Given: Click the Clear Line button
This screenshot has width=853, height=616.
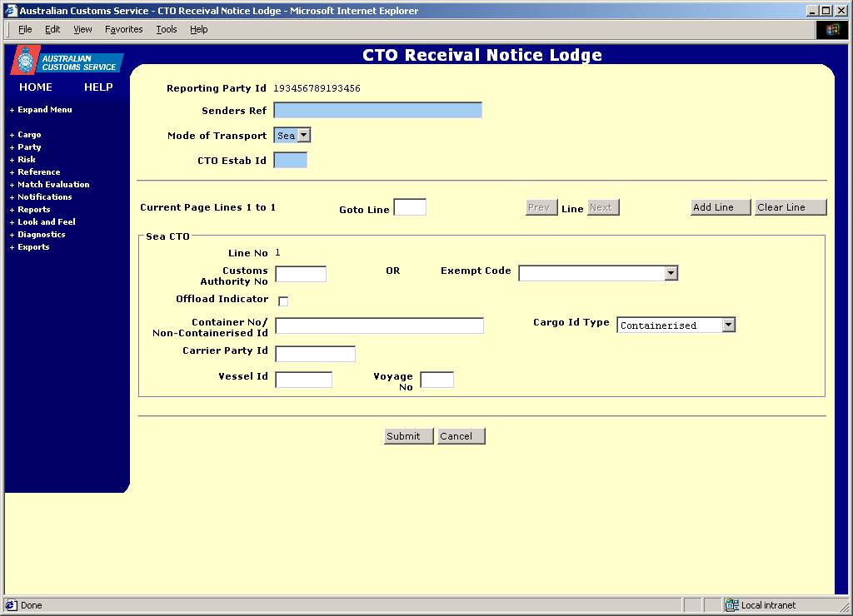Looking at the screenshot, I should click(790, 207).
